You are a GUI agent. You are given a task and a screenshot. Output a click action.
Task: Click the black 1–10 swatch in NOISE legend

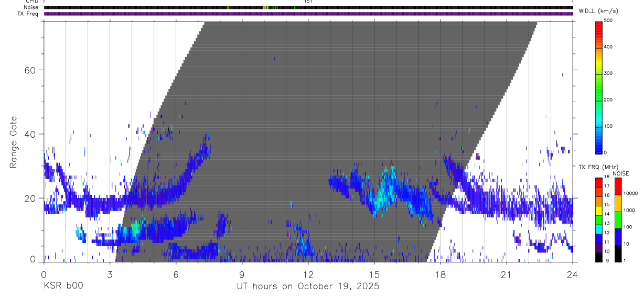coord(617,253)
